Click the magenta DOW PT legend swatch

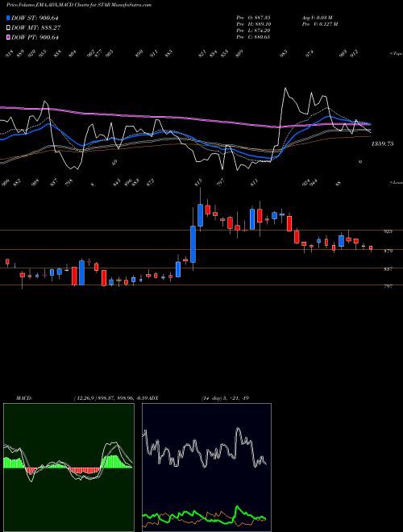(x=8, y=37)
